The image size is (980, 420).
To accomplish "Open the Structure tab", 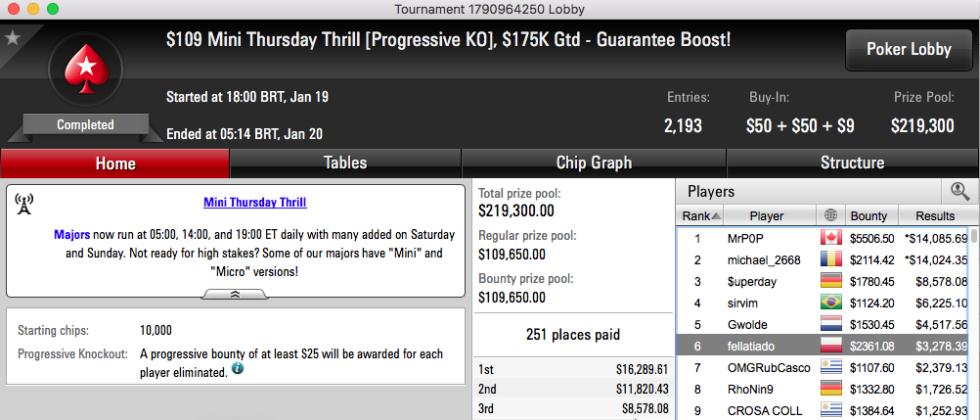I will click(x=853, y=163).
